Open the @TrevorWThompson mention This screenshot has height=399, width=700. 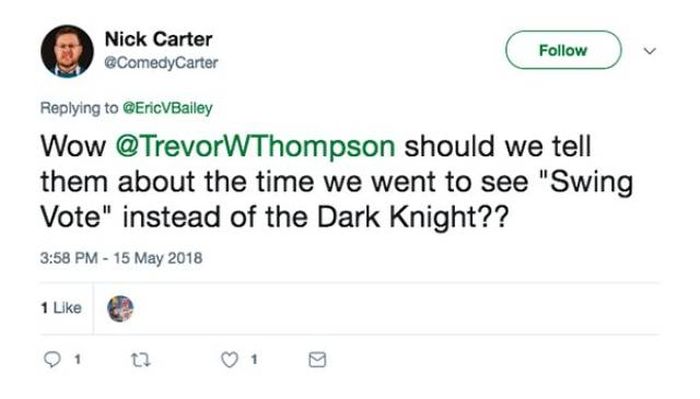point(255,146)
